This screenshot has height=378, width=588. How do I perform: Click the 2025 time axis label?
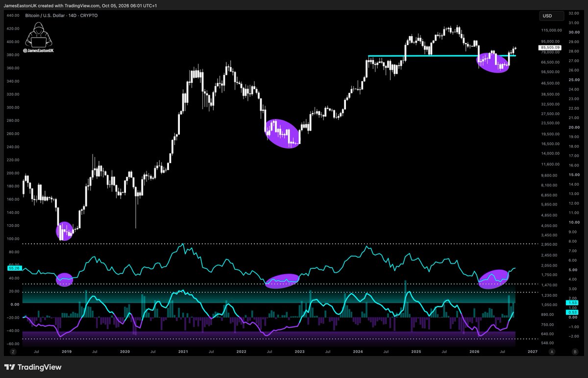point(416,352)
